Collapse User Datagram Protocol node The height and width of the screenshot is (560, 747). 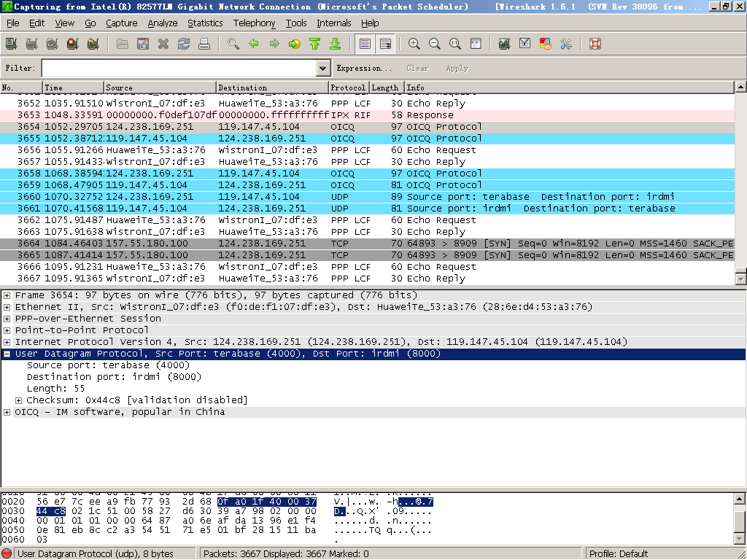(7, 354)
